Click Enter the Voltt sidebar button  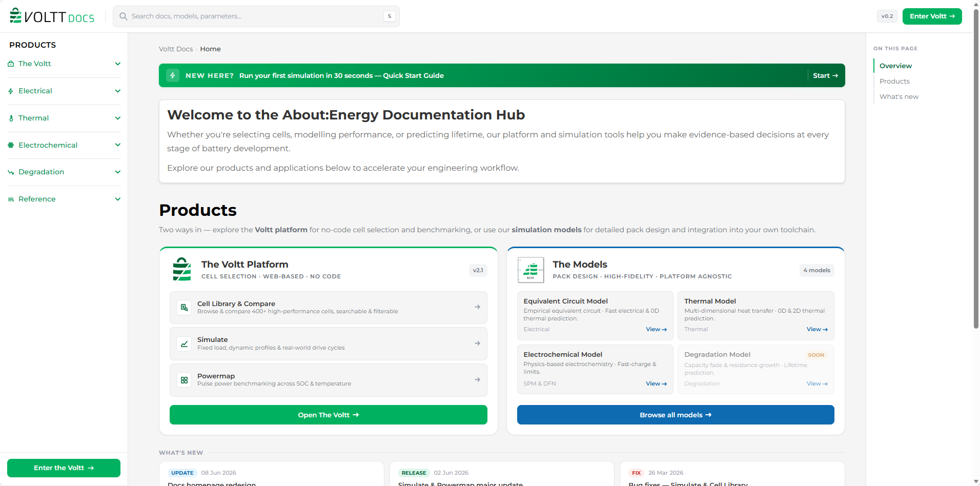[64, 468]
